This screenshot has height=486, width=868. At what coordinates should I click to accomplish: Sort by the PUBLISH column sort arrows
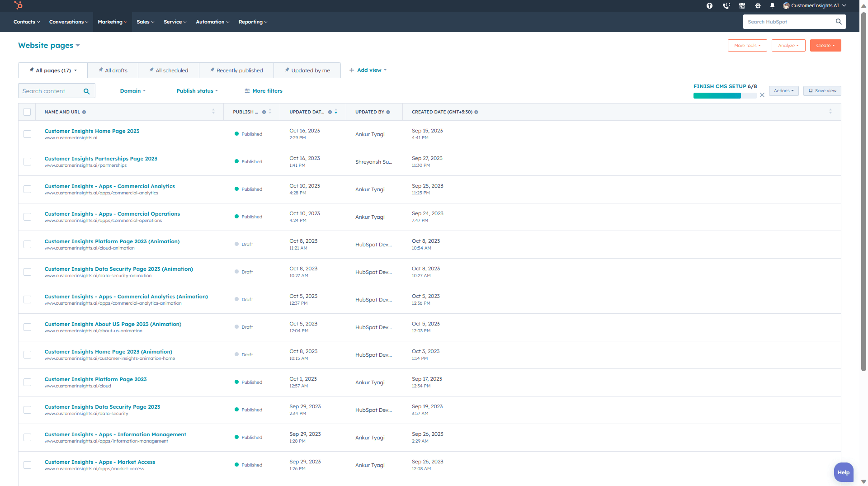pyautogui.click(x=270, y=112)
